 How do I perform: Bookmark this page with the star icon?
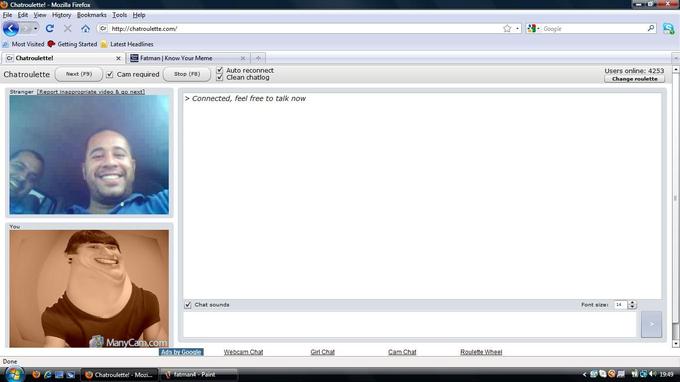click(x=507, y=29)
